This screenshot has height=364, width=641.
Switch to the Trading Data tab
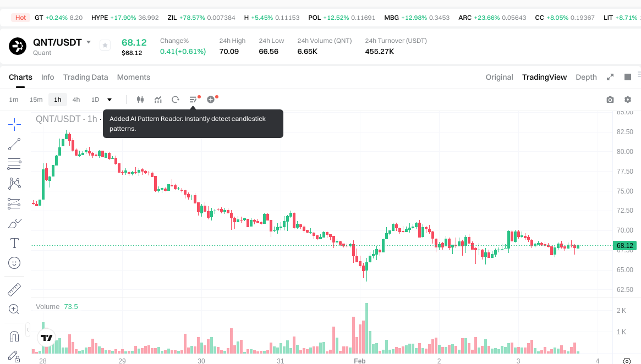tap(85, 77)
